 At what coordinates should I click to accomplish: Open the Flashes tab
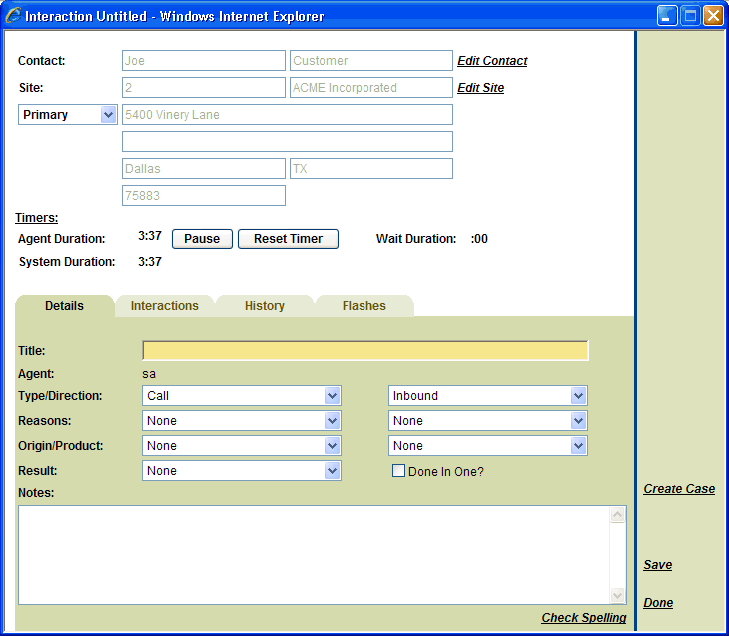click(364, 305)
